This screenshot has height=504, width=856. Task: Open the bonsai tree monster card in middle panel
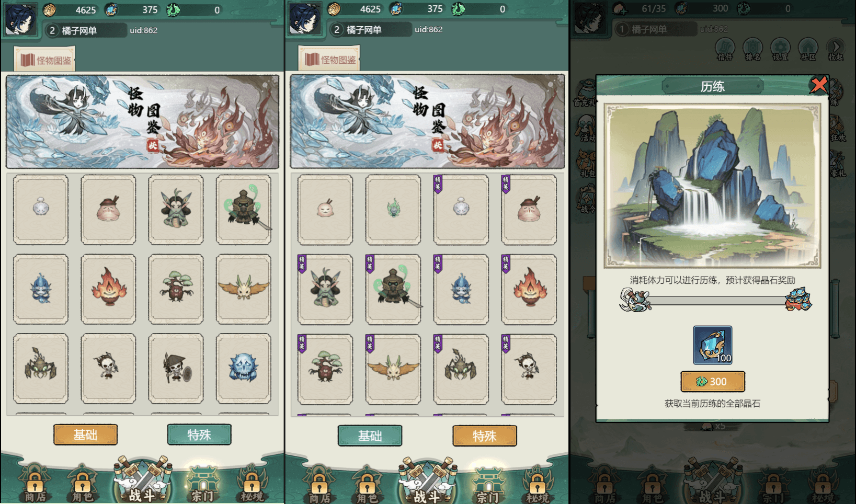click(325, 369)
